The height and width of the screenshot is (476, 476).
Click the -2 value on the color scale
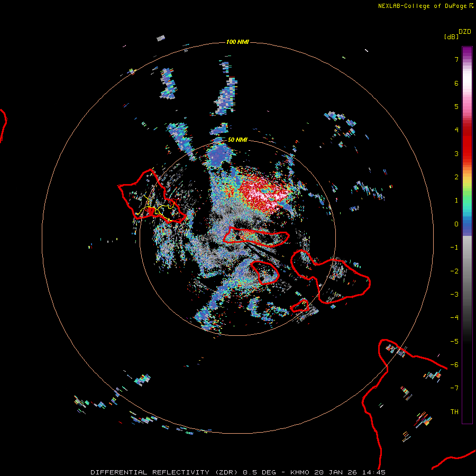click(454, 271)
